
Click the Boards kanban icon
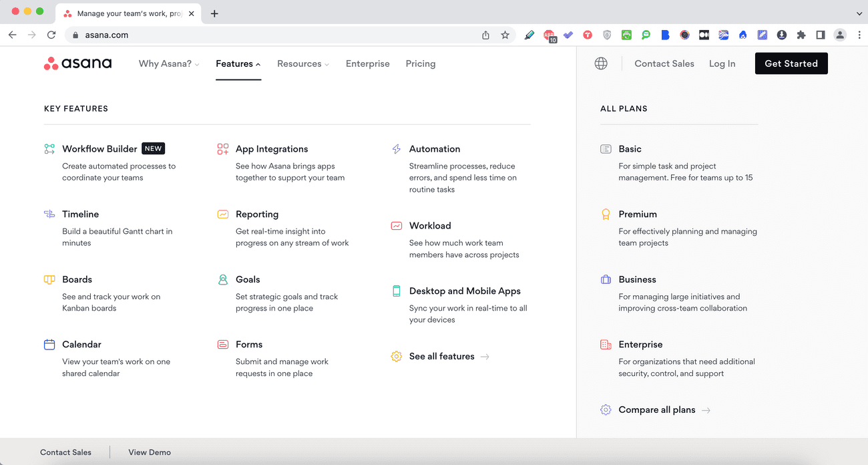[x=49, y=279]
